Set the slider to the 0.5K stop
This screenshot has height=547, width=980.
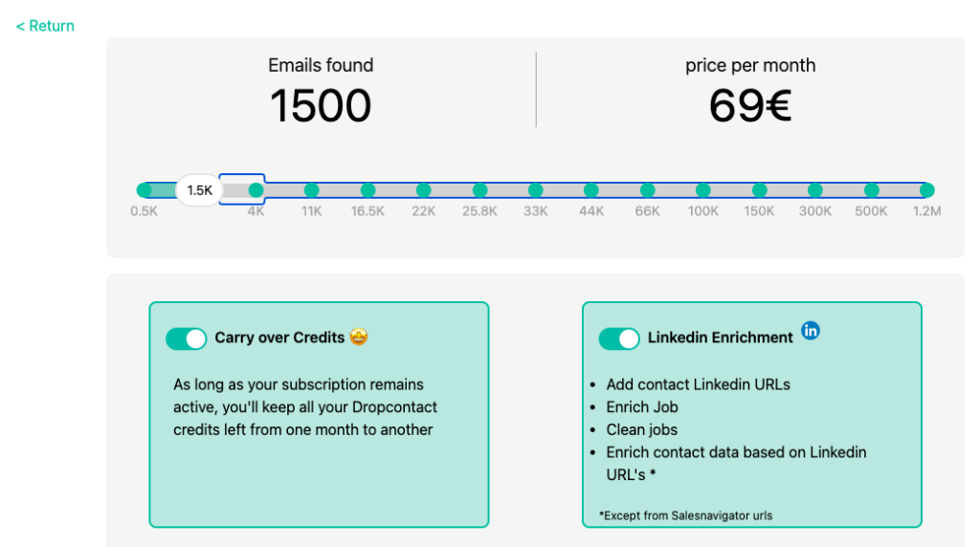point(145,190)
